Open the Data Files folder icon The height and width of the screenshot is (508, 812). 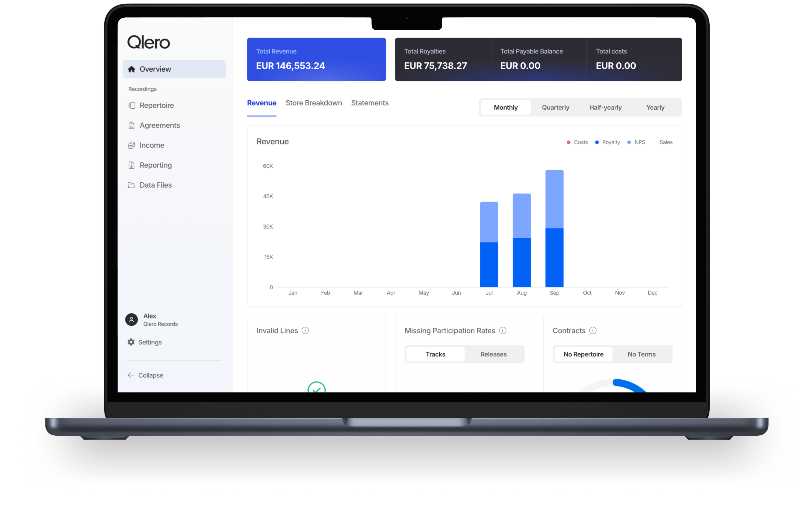pyautogui.click(x=131, y=185)
